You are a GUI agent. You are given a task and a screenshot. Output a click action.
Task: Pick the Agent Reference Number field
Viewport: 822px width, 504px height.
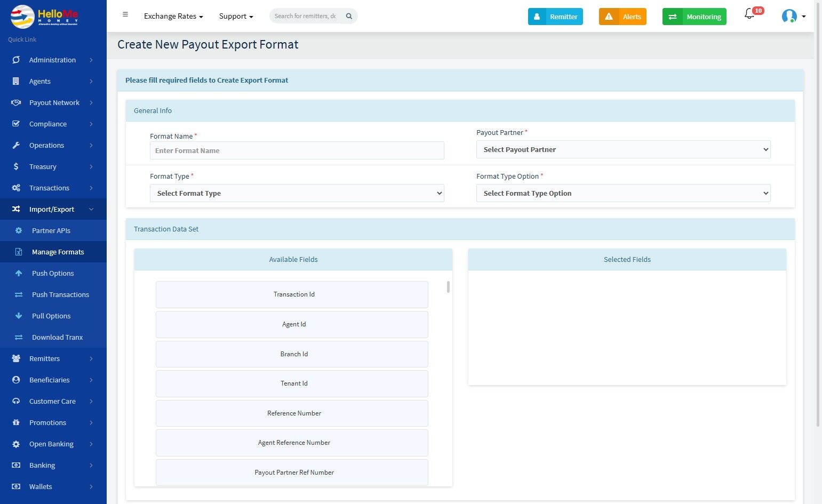(x=292, y=443)
